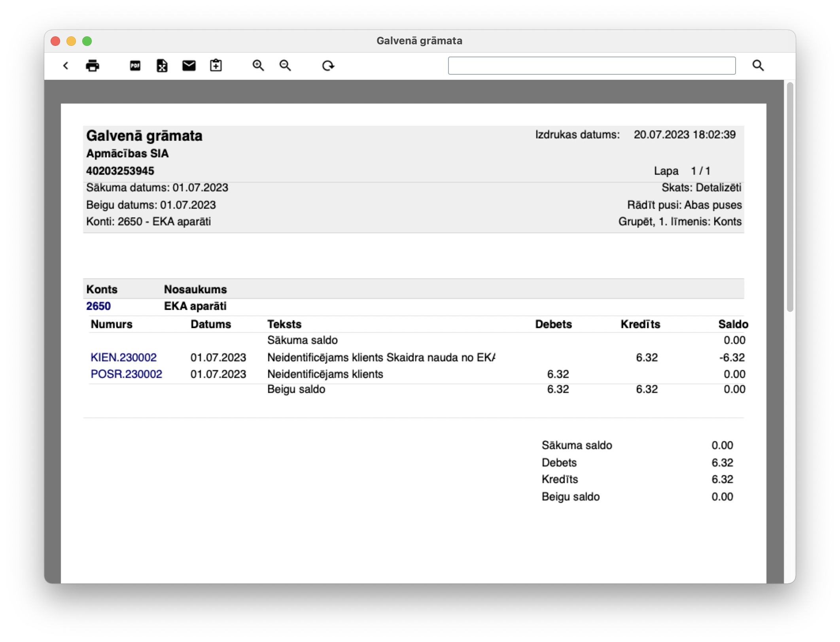This screenshot has width=840, height=642.
Task: Click the clipboard plus icon
Action: click(x=216, y=66)
